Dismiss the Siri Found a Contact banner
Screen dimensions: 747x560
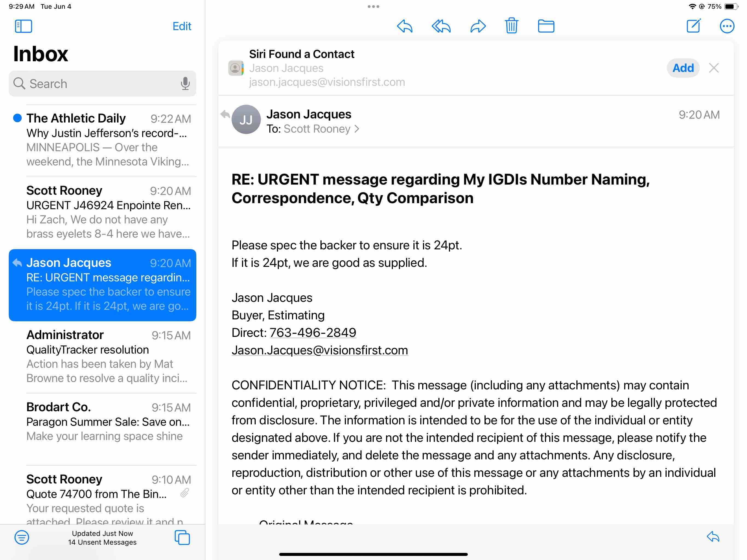click(714, 68)
